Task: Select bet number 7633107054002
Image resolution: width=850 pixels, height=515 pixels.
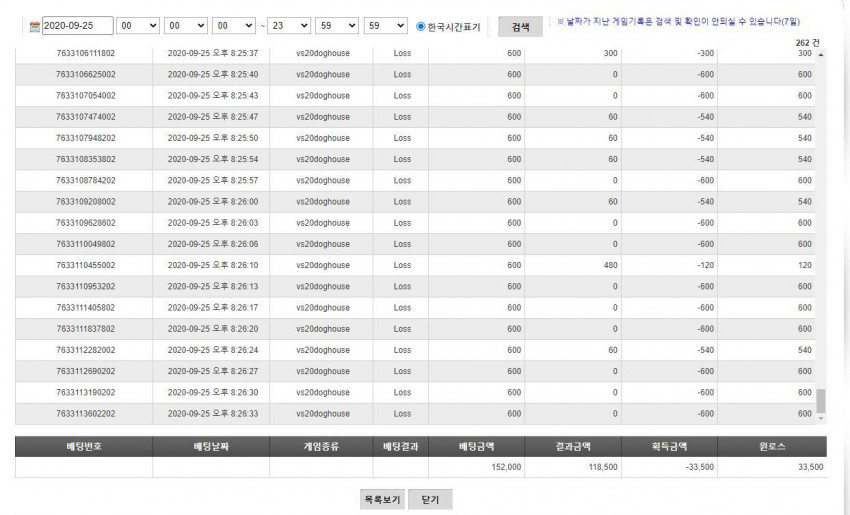Action: (x=86, y=95)
